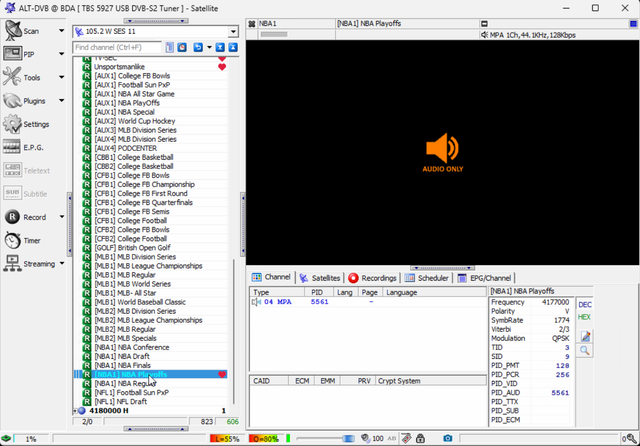Open the PIP picture-in-picture tool
Image resolution: width=640 pixels, height=446 pixels.
click(13, 54)
